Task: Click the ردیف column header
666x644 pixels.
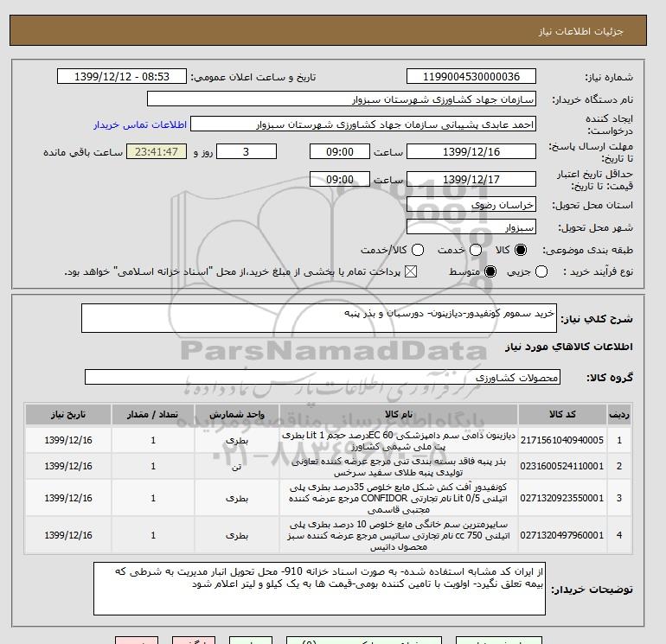Action: (619, 414)
